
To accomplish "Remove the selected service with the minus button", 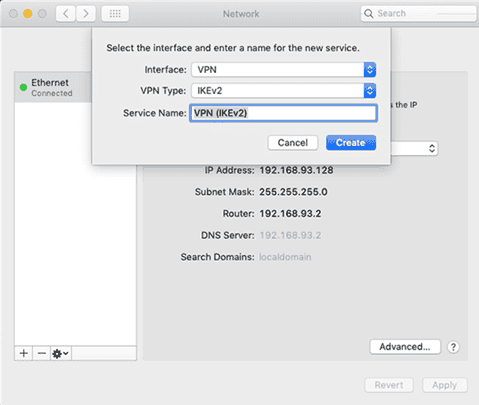I will tap(42, 353).
